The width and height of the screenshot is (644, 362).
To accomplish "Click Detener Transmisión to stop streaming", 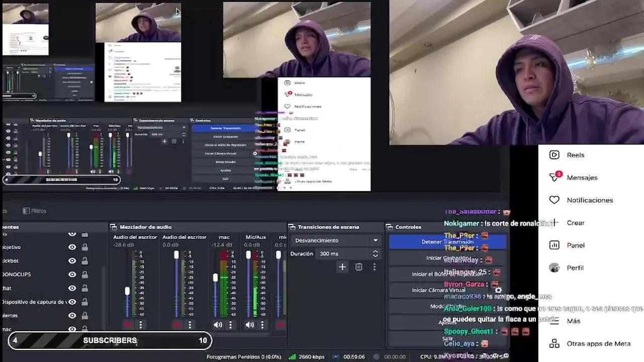I will (447, 242).
